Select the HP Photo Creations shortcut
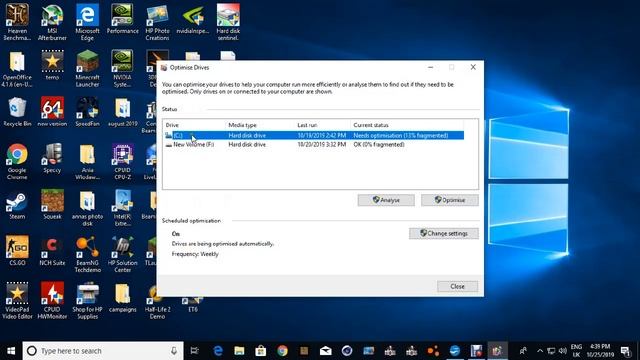640x360 pixels. pyautogui.click(x=158, y=22)
